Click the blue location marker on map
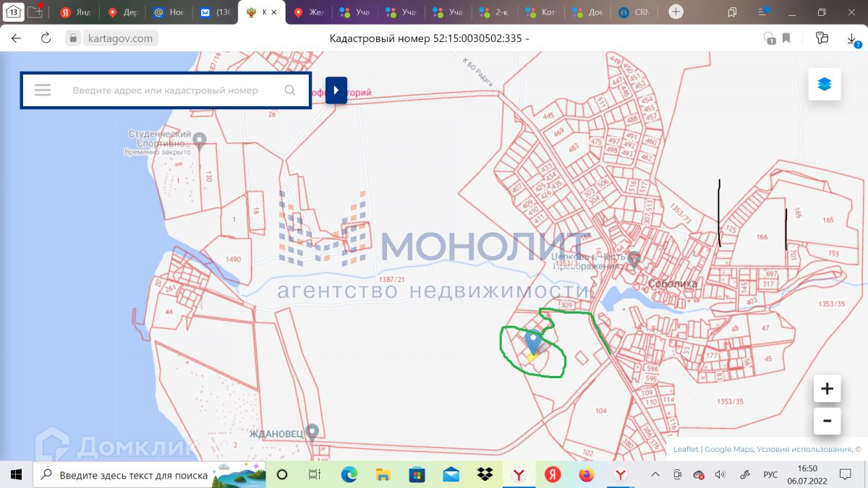This screenshot has height=488, width=868. (x=533, y=342)
